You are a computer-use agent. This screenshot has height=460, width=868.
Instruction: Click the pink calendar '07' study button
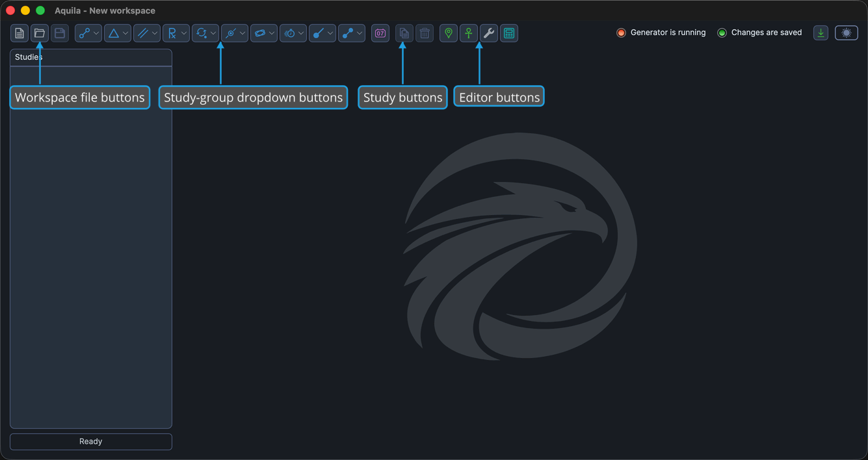pyautogui.click(x=380, y=33)
